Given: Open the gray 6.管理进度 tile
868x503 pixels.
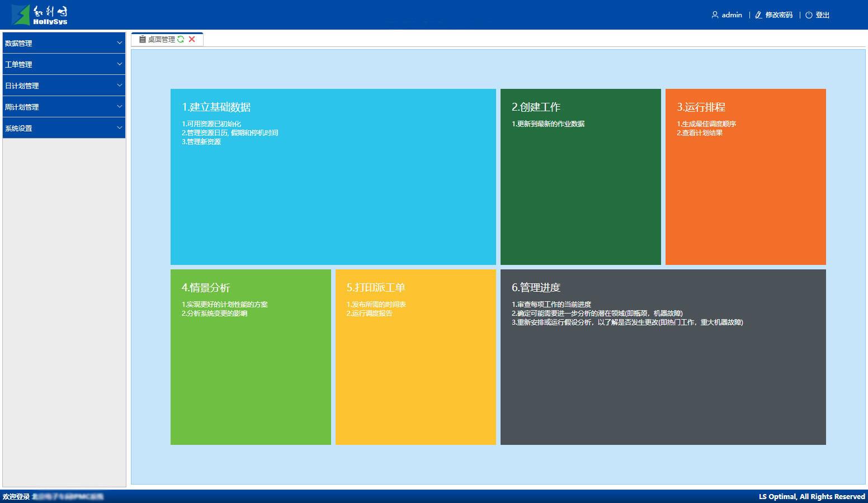Looking at the screenshot, I should 663,357.
